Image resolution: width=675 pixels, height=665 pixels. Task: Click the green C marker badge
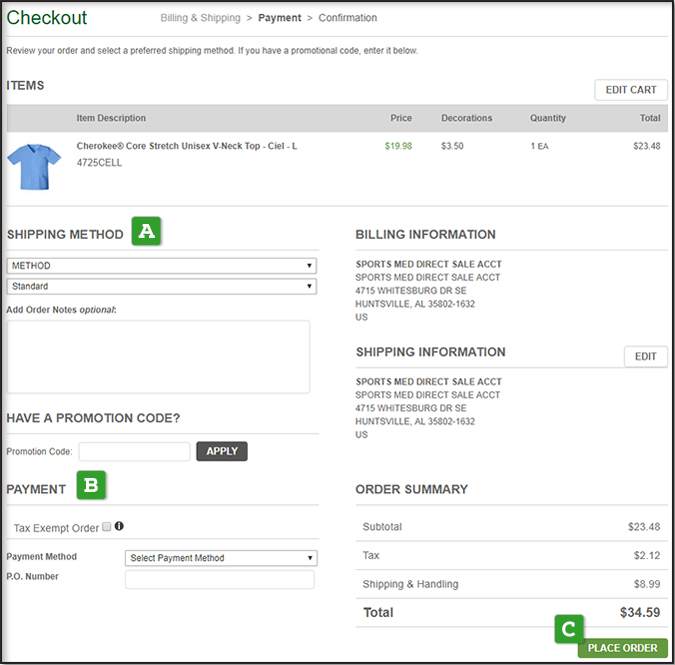(569, 629)
